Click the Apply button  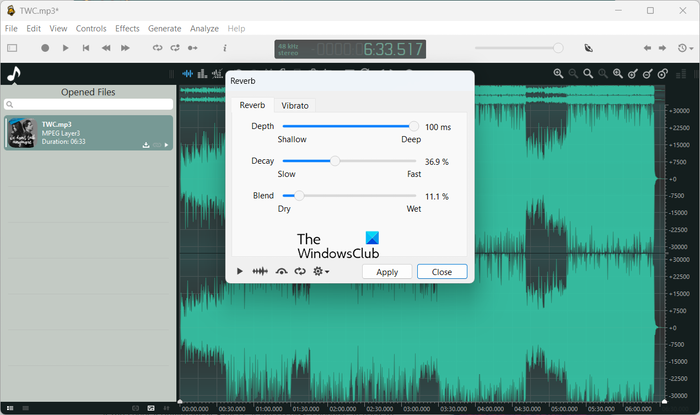click(x=387, y=272)
